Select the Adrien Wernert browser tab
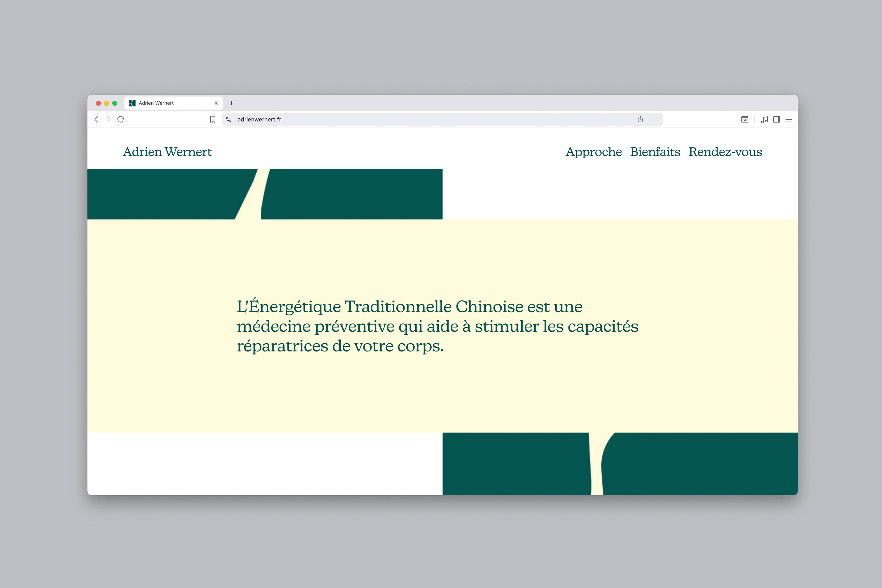Viewport: 882px width, 588px height. (x=169, y=103)
